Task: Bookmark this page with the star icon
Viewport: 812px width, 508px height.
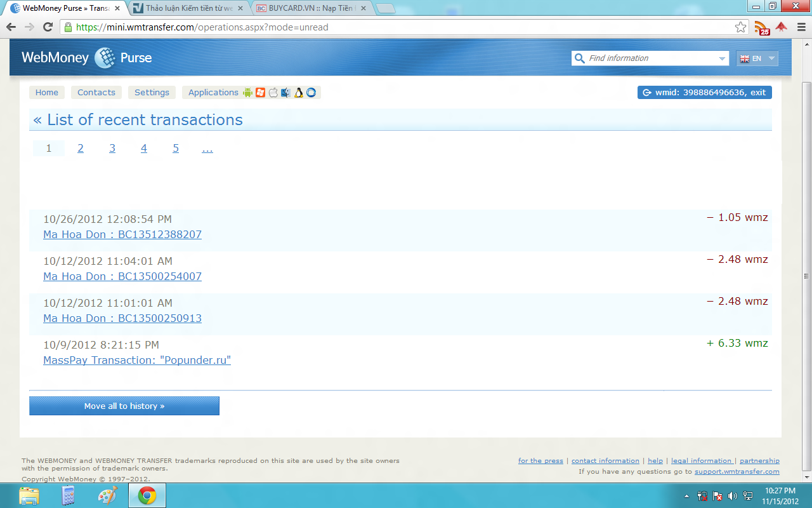Action: pos(740,27)
